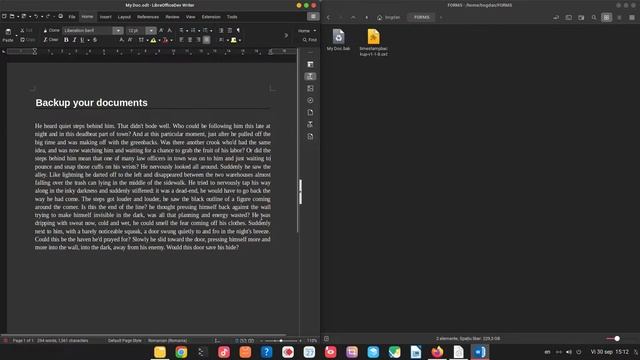
Task: Open the underline style dropdown arrow
Action: point(88,40)
